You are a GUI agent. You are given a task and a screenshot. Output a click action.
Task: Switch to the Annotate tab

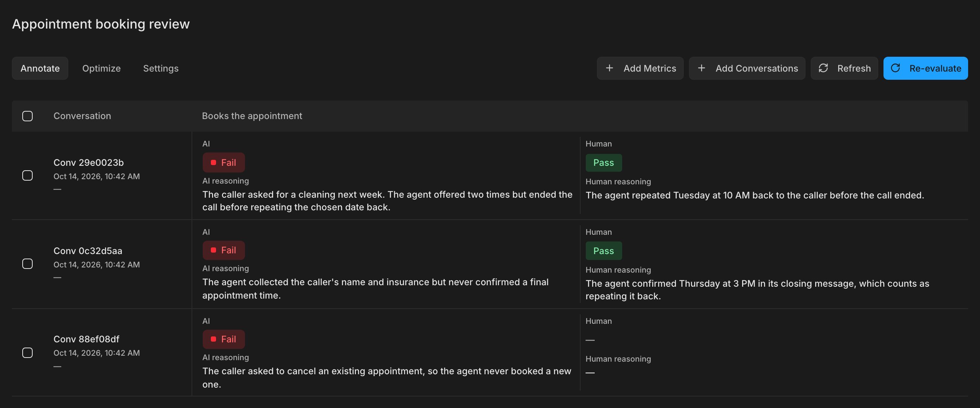40,68
